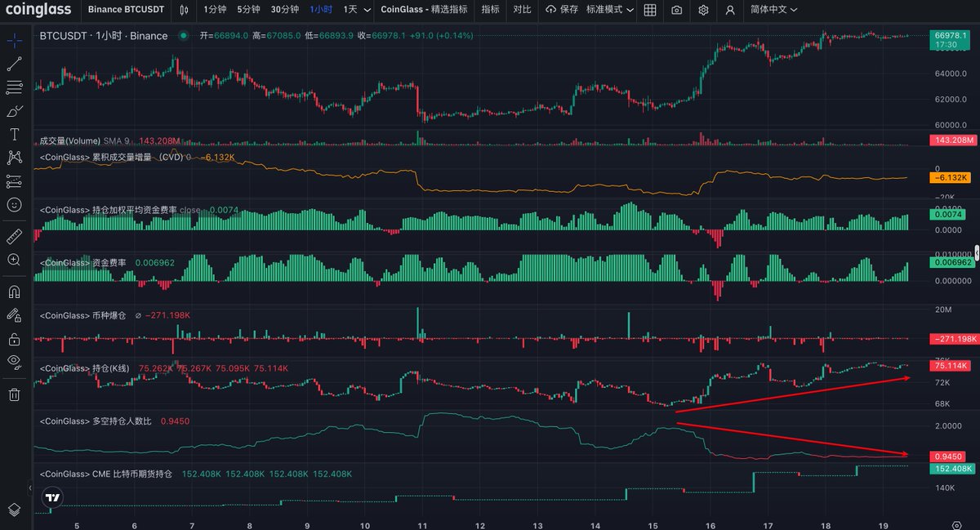Remove drawings with the trash icon
The image size is (980, 530).
tap(14, 395)
